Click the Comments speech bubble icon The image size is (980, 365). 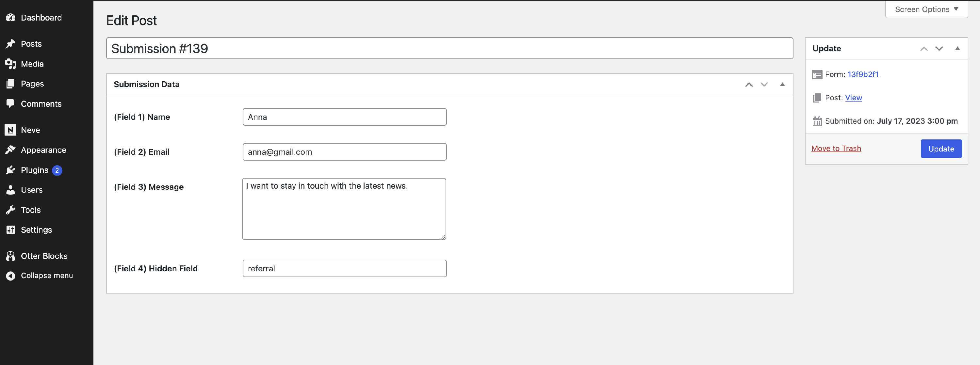(11, 103)
